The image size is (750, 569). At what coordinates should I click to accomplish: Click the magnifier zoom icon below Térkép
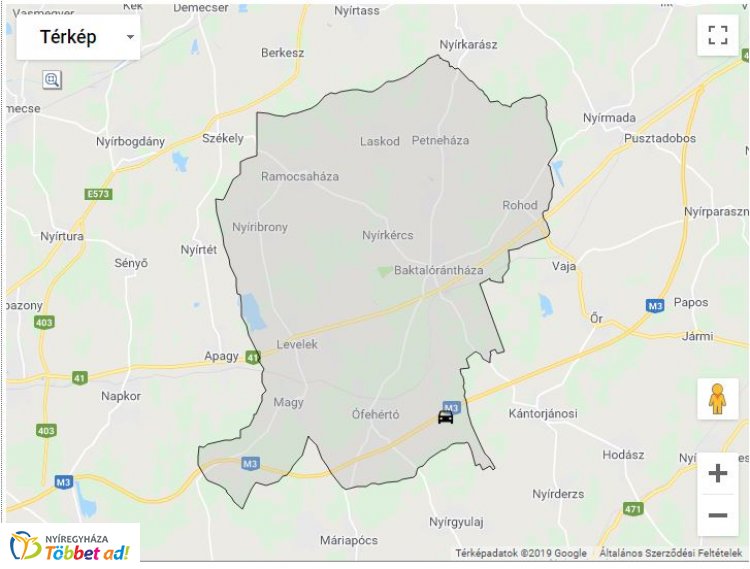[52, 79]
